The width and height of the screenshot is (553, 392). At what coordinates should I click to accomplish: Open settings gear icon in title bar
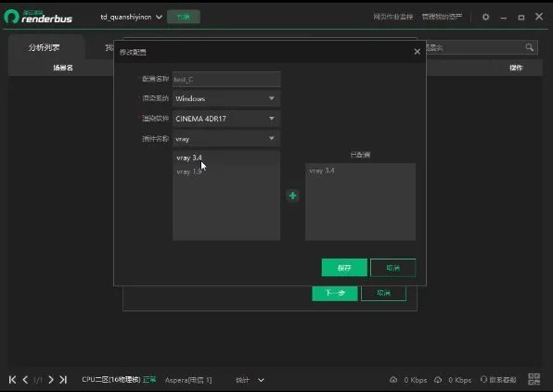tap(485, 17)
